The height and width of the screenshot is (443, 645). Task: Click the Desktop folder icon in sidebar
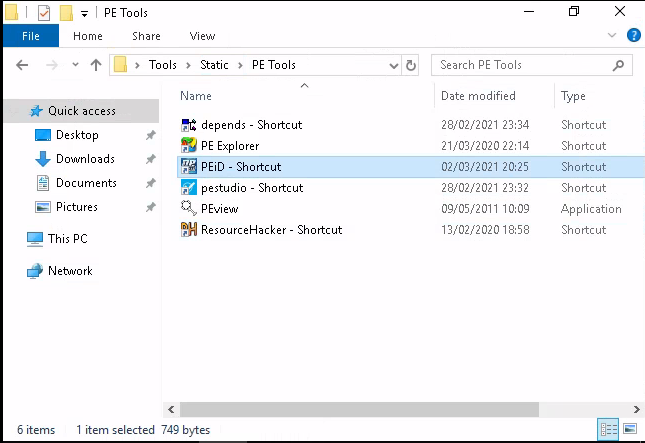pyautogui.click(x=43, y=135)
